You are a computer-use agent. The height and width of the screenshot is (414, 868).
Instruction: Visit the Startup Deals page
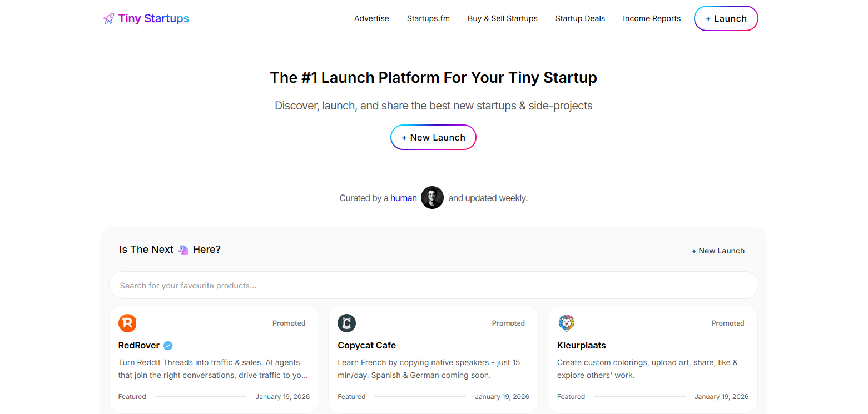click(x=580, y=18)
